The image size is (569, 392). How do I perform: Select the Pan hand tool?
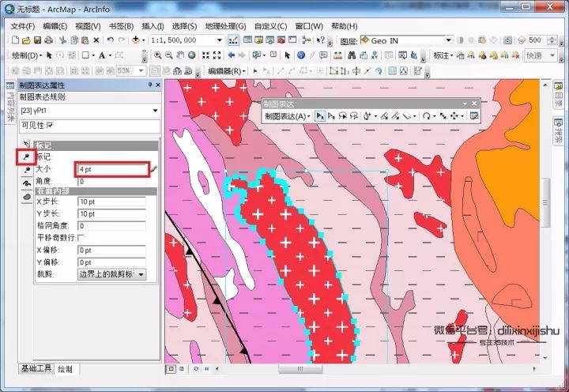click(x=180, y=55)
